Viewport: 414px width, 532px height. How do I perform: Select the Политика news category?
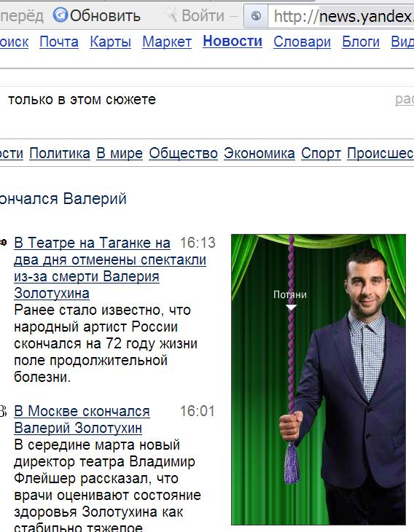[x=60, y=153]
